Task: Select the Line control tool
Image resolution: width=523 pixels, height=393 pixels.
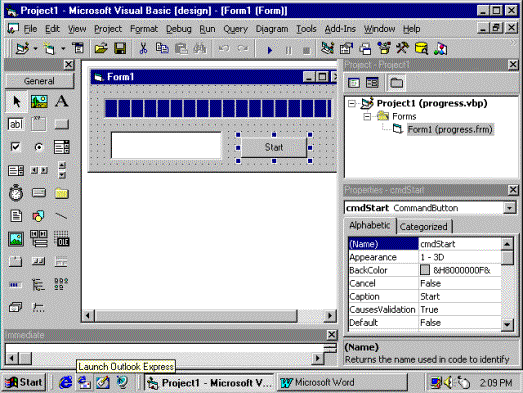Action: [x=62, y=216]
